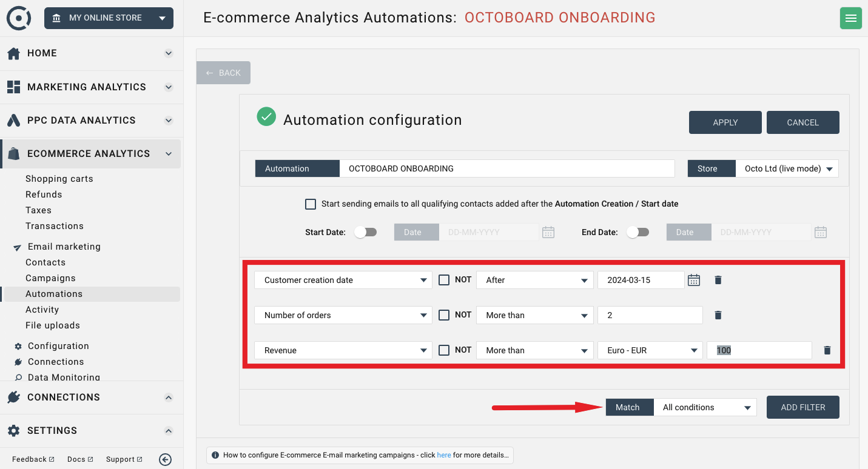Open Contacts menu item
Screen dimensions: 868x469
(45, 262)
